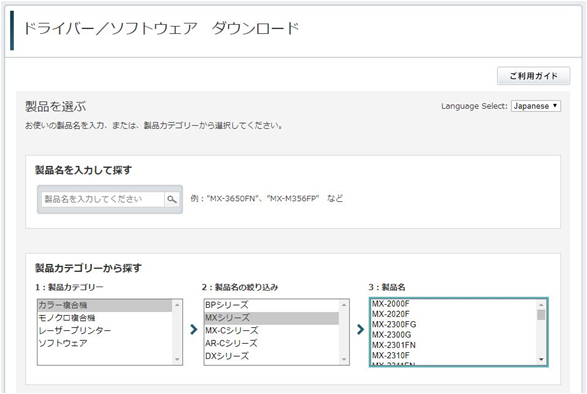
Task: Choose DXシリーズ in the series list
Action: point(271,356)
